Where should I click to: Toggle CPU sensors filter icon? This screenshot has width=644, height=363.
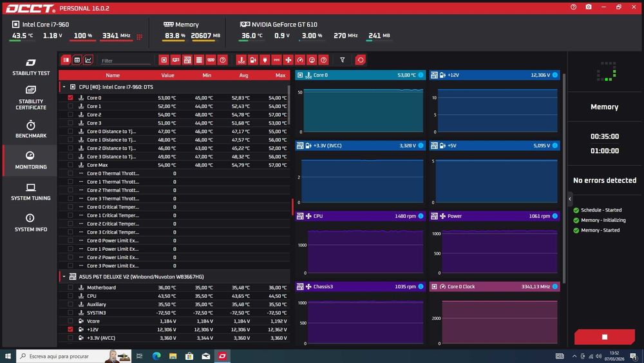coord(164,60)
